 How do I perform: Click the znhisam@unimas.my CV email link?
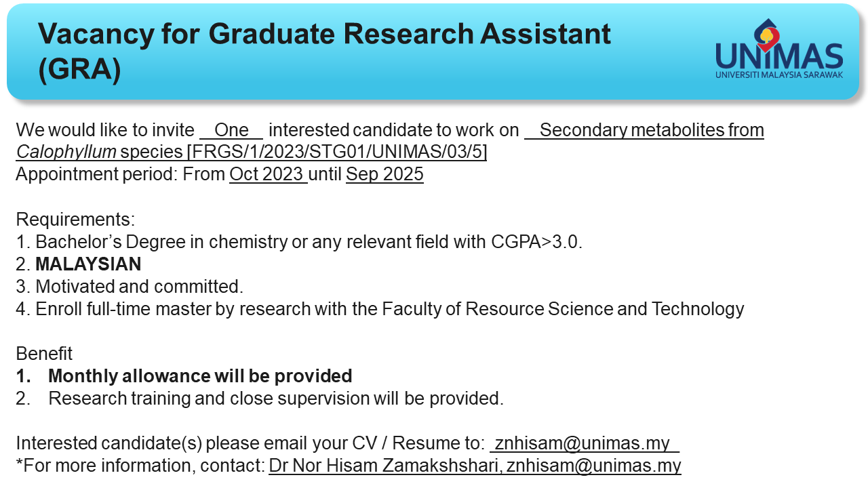[x=585, y=443]
